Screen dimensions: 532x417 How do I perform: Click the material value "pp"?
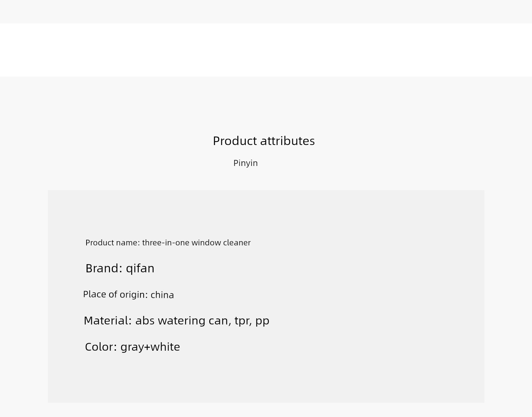click(x=262, y=321)
